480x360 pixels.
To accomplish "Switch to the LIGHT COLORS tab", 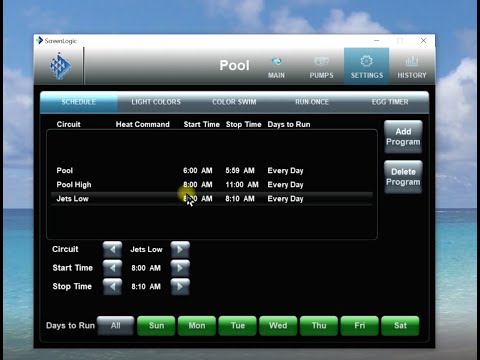I will pos(156,102).
